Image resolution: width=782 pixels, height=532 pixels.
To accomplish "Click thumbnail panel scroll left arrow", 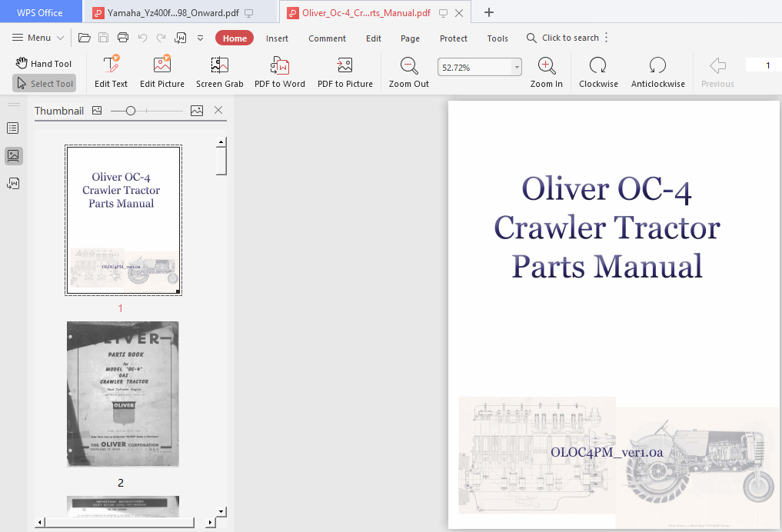I will 40,523.
